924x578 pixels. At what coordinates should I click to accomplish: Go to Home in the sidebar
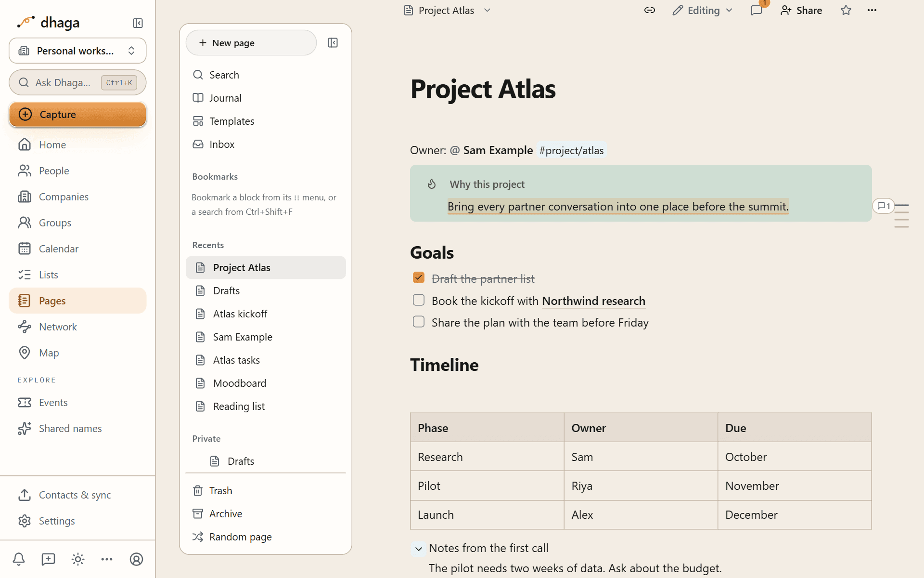(77, 144)
